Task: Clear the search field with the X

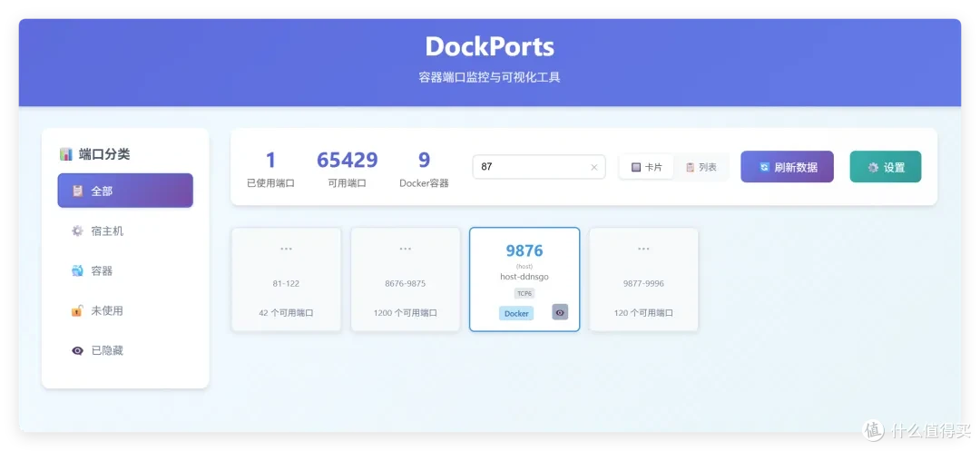Action: [593, 167]
